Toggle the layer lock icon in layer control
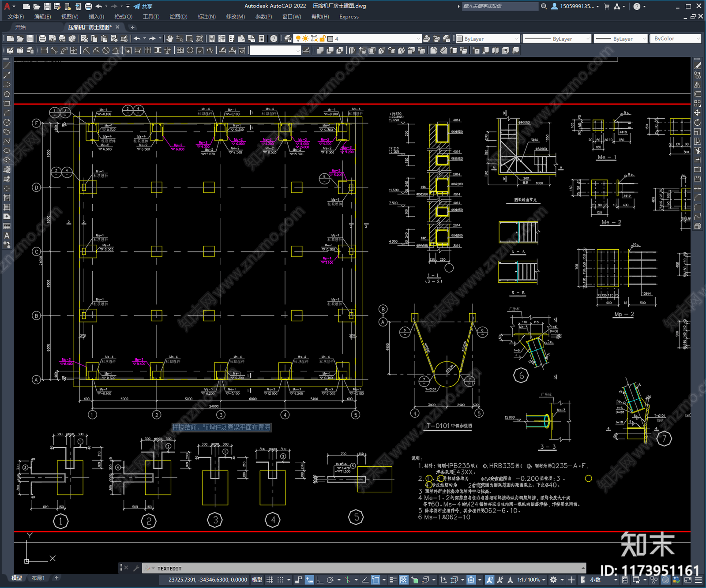This screenshot has width=706, height=588. coord(323,39)
